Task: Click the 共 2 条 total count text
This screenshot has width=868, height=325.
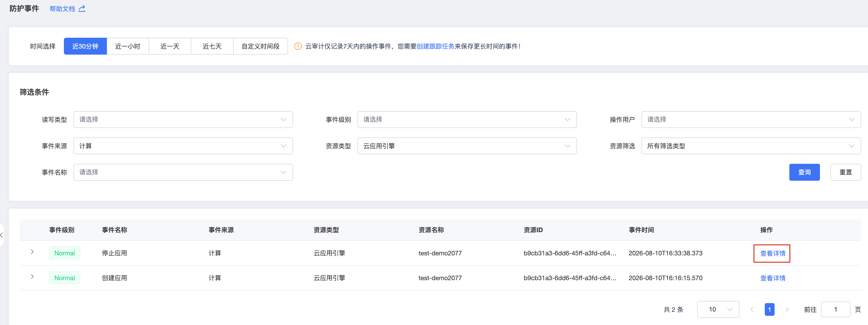Action: coord(673,309)
